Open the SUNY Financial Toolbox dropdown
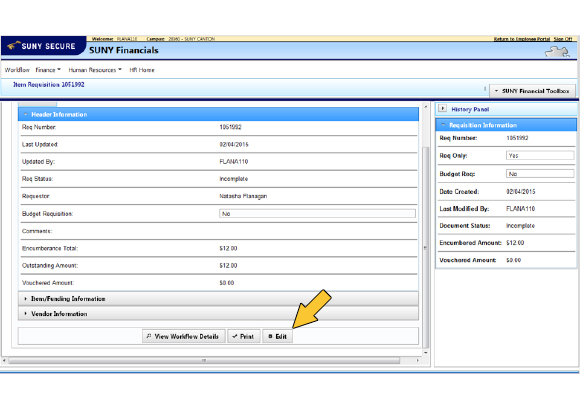580x410 pixels. click(x=532, y=91)
